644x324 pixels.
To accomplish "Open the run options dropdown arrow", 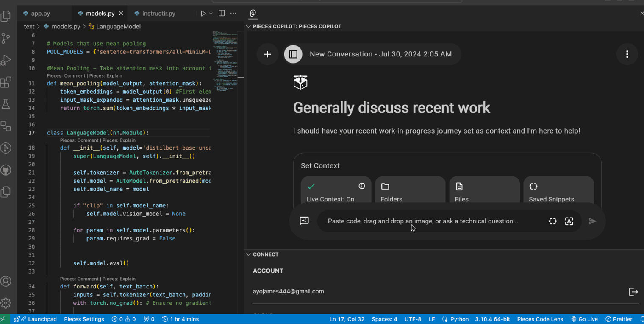I will (211, 14).
